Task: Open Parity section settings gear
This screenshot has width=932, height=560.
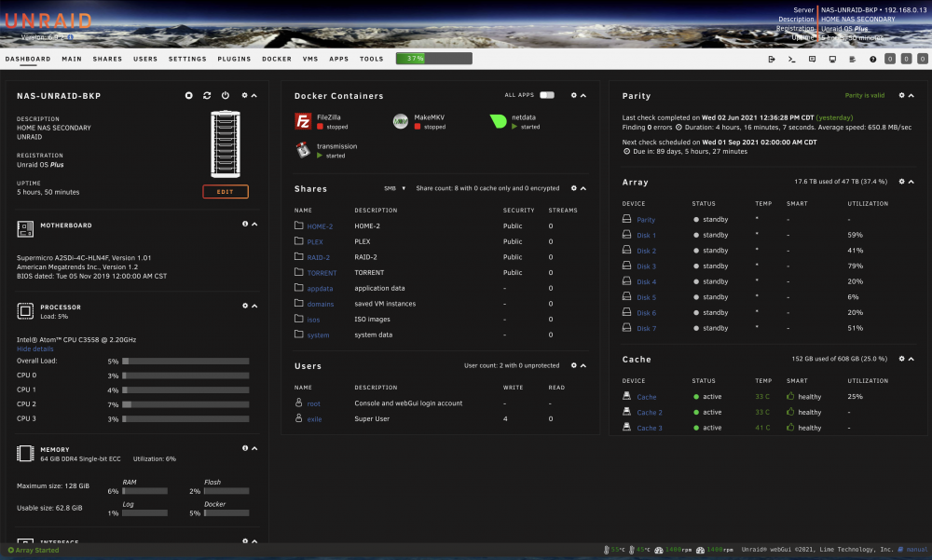Action: (901, 95)
